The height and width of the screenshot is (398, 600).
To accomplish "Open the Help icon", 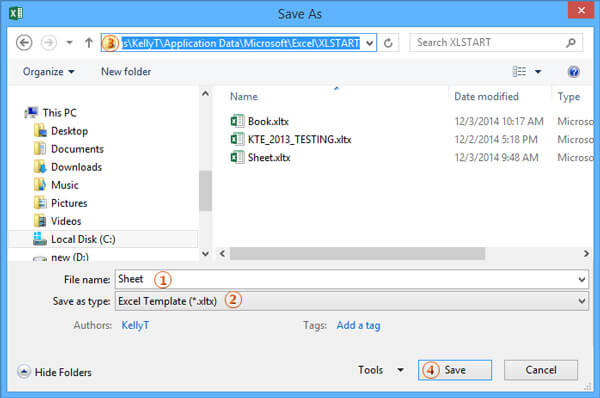I will point(574,72).
